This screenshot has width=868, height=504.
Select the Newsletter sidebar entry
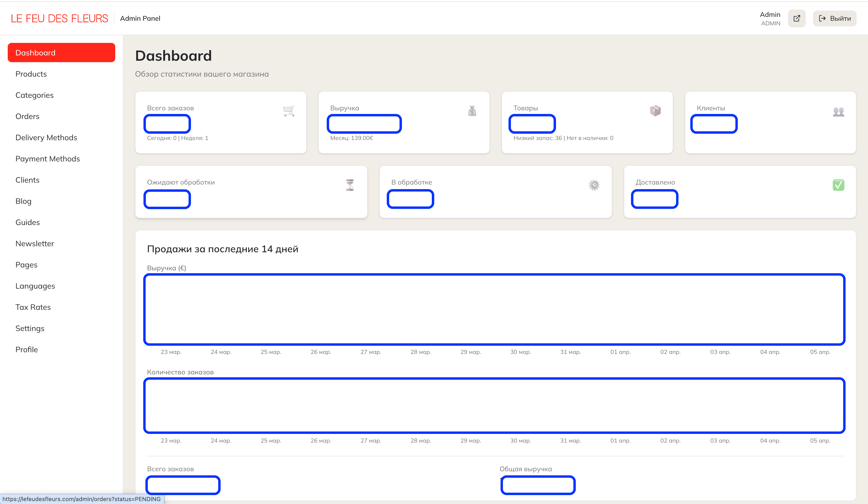click(x=35, y=244)
